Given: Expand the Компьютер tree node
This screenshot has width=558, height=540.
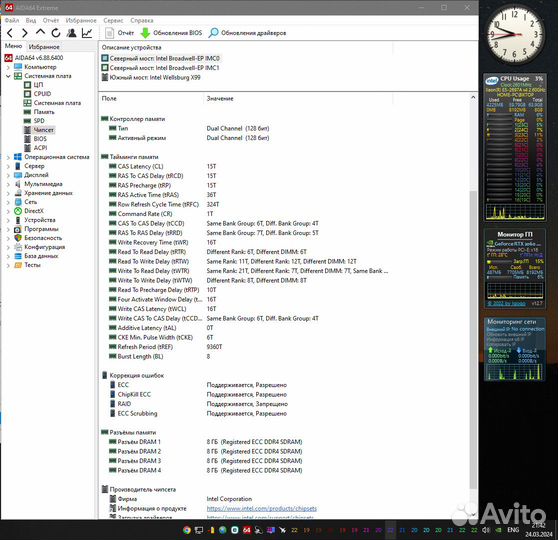Looking at the screenshot, I should 8,67.
